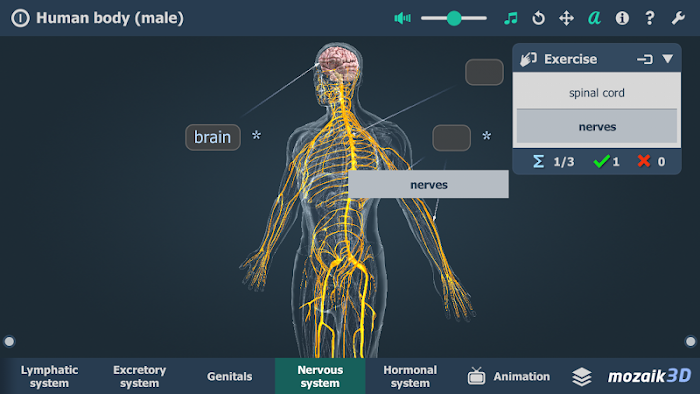Click the placed 'brain' label
700x394 pixels.
213,137
